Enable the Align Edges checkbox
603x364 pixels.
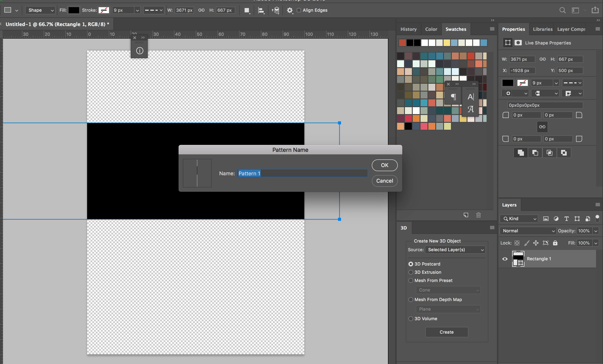click(299, 10)
